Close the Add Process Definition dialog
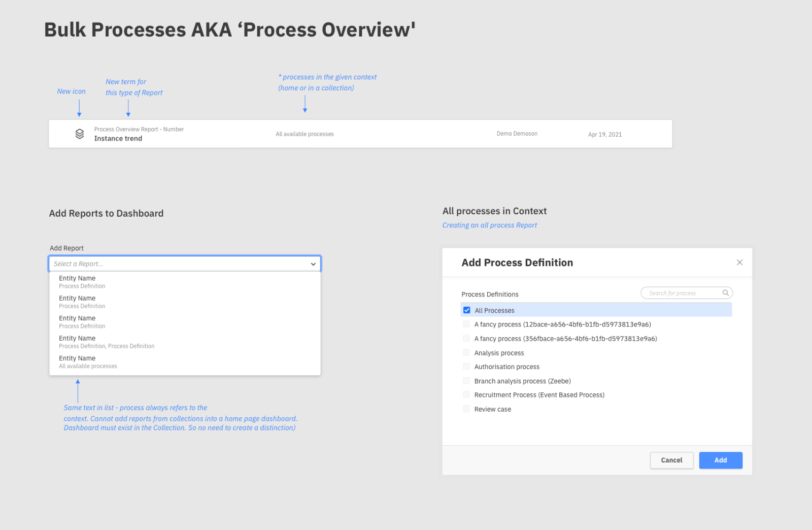 coord(739,262)
